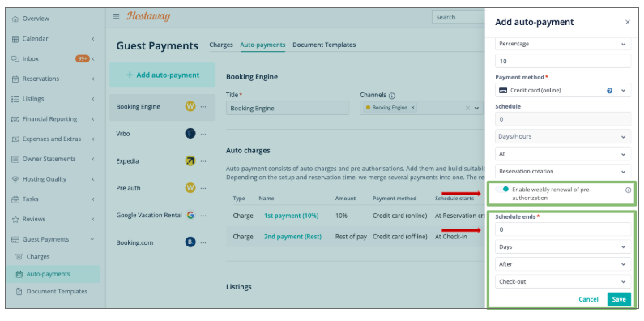Click the Calendar sidebar icon
644x321 pixels.
tap(15, 39)
